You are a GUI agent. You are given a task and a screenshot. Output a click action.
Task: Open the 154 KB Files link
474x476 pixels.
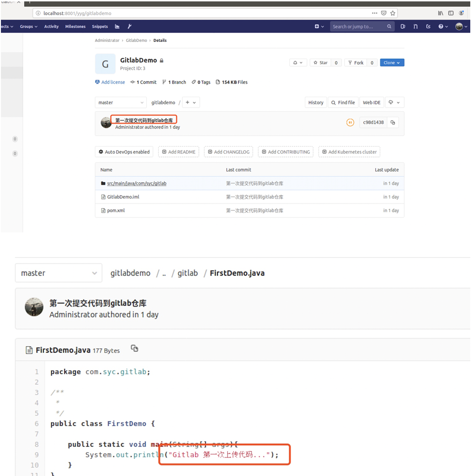[x=231, y=82]
